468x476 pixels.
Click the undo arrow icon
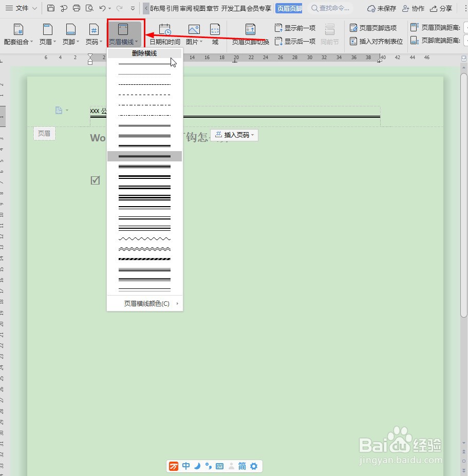102,8
